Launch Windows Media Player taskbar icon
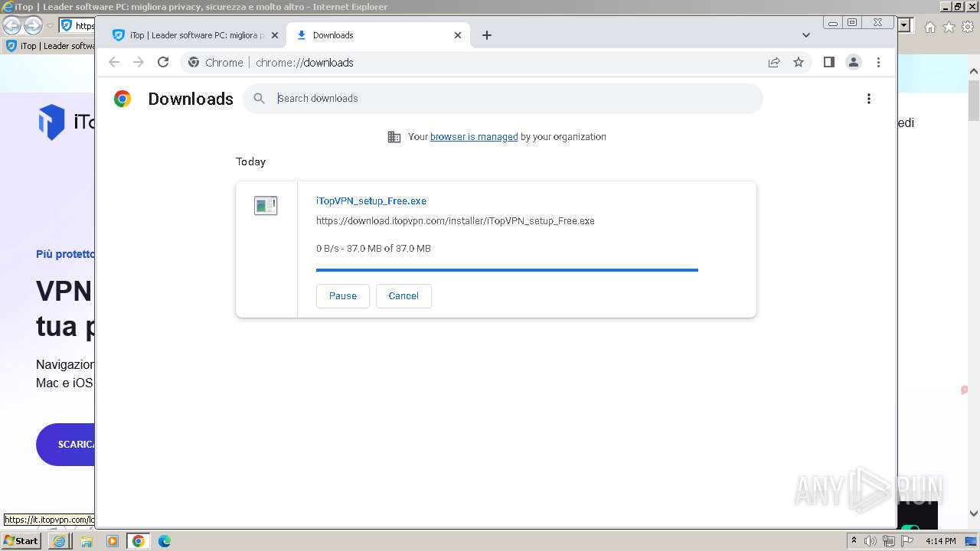Viewport: 980px width, 551px height. tap(113, 541)
